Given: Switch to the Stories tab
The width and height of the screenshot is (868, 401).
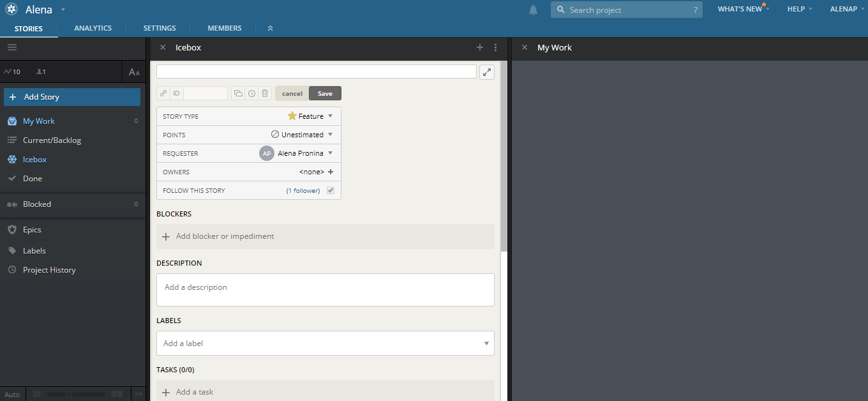Looking at the screenshot, I should pyautogui.click(x=28, y=29).
